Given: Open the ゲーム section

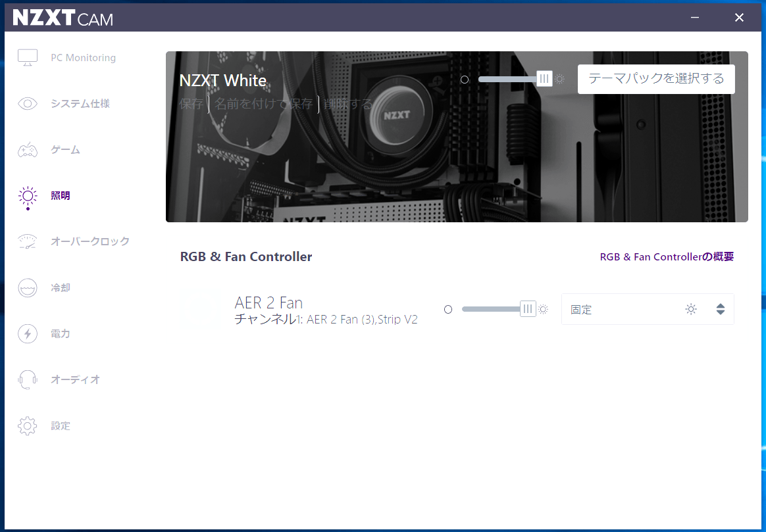Looking at the screenshot, I should click(65, 150).
